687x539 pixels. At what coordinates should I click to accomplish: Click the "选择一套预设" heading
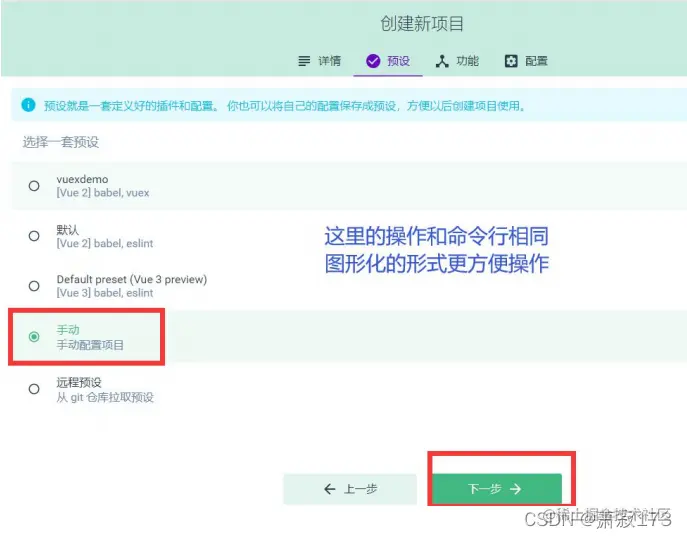[x=61, y=142]
